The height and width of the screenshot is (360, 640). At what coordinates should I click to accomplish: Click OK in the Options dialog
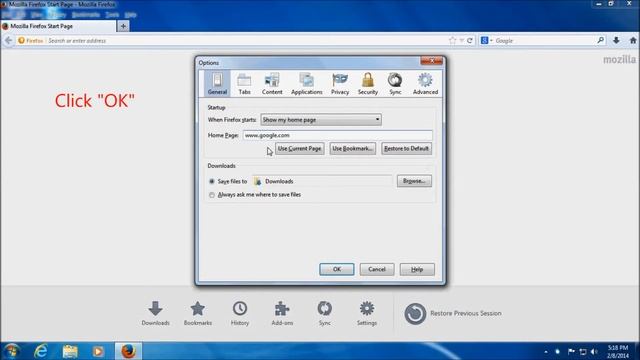[337, 269]
